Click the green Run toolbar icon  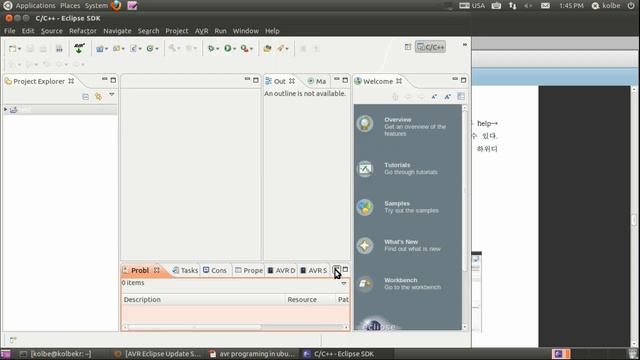pyautogui.click(x=228, y=49)
